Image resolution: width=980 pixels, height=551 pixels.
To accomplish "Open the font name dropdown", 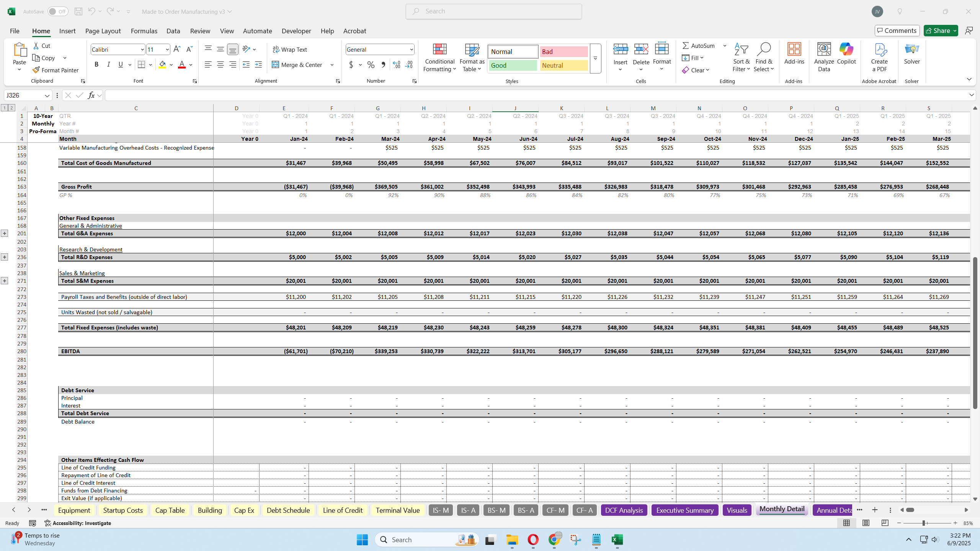I will [142, 49].
